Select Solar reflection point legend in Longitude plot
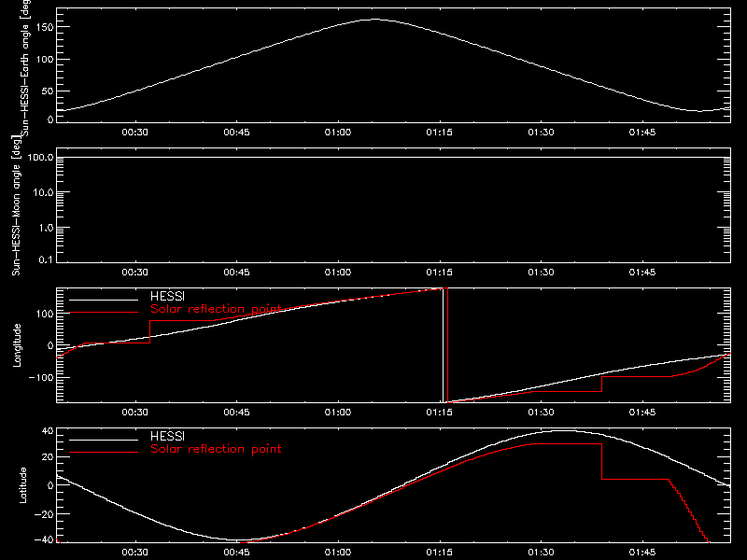The image size is (747, 560). [216, 309]
